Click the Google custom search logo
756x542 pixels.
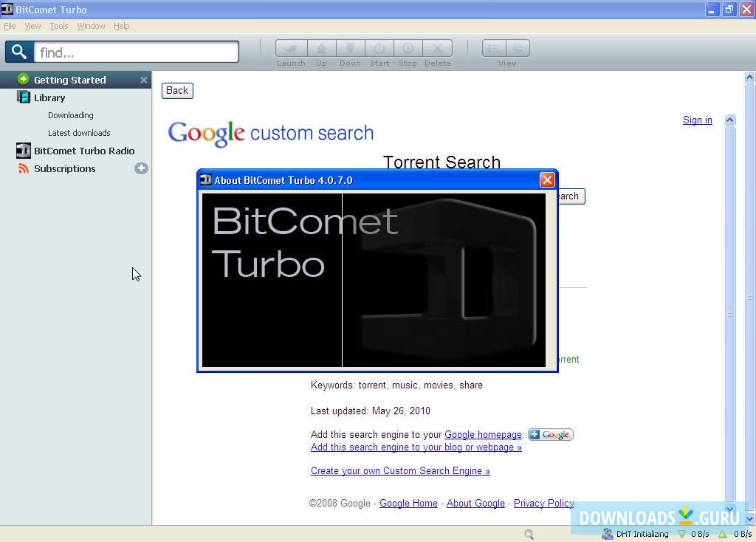tap(270, 133)
